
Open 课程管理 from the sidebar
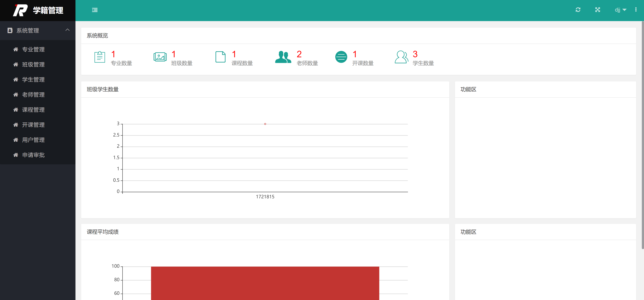(x=33, y=110)
